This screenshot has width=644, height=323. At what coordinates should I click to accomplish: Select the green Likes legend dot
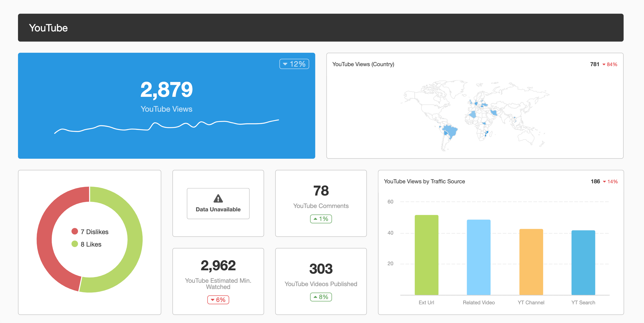point(75,244)
